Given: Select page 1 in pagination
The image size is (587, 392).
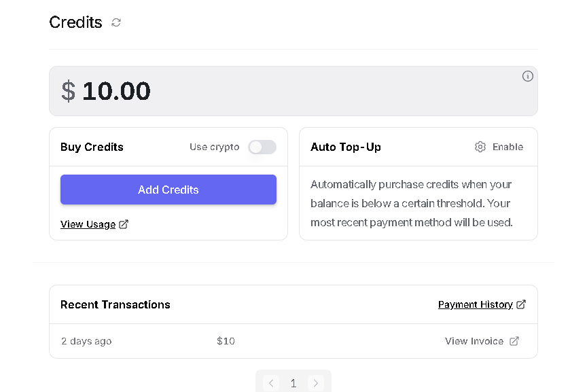Looking at the screenshot, I should [293, 383].
